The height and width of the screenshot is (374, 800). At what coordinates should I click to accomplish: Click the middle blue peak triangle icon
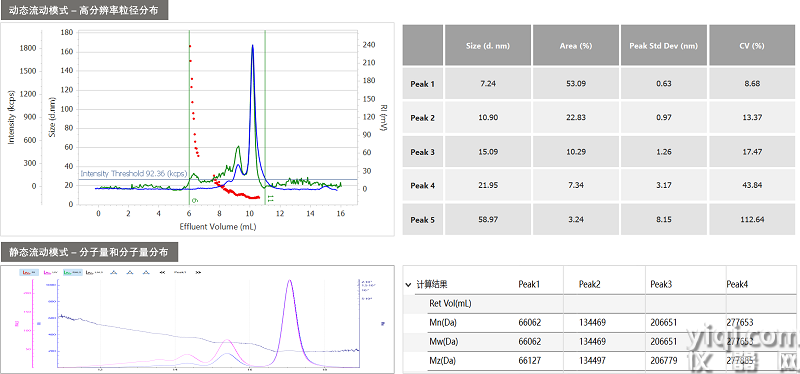pyautogui.click(x=130, y=272)
